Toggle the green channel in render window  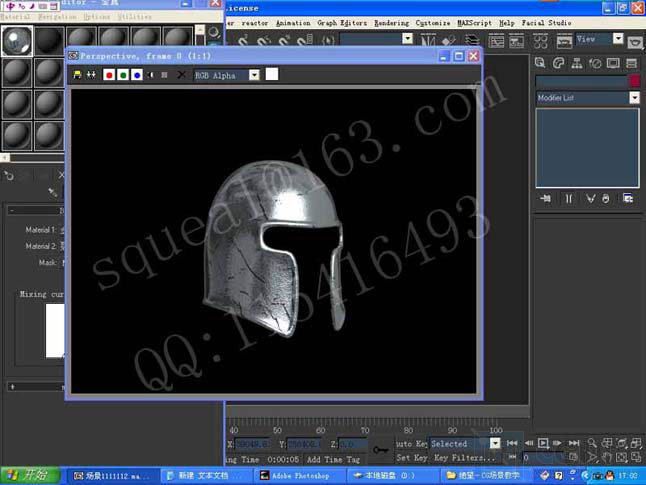pyautogui.click(x=123, y=75)
